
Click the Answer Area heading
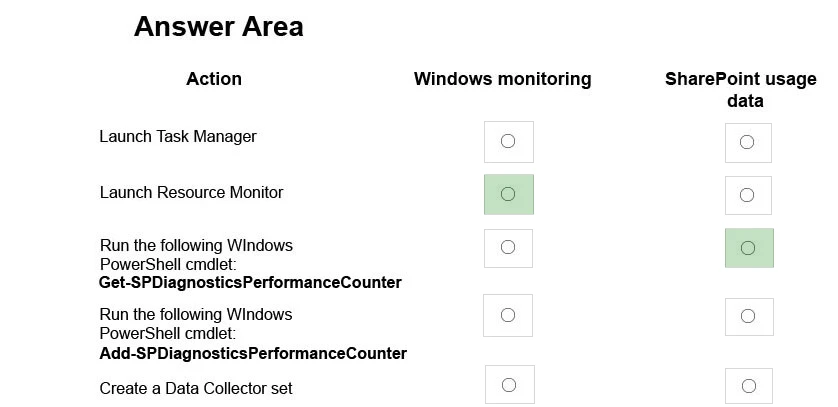point(218,27)
